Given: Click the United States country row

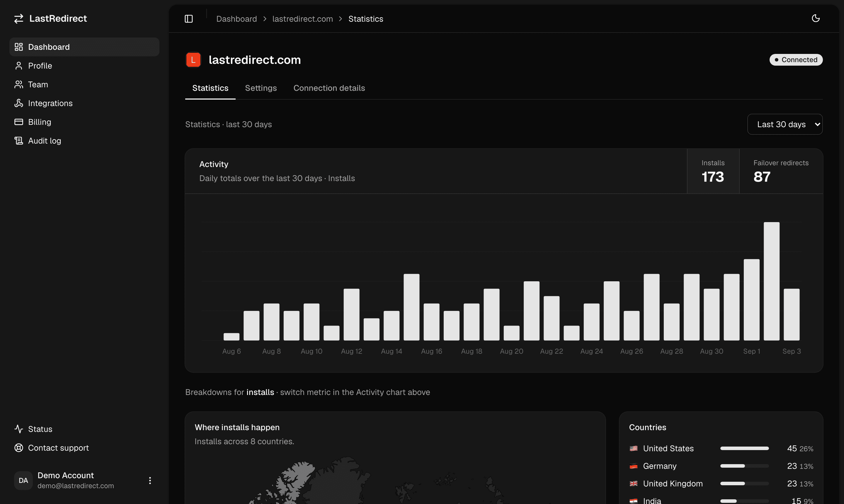Looking at the screenshot, I should [721, 448].
